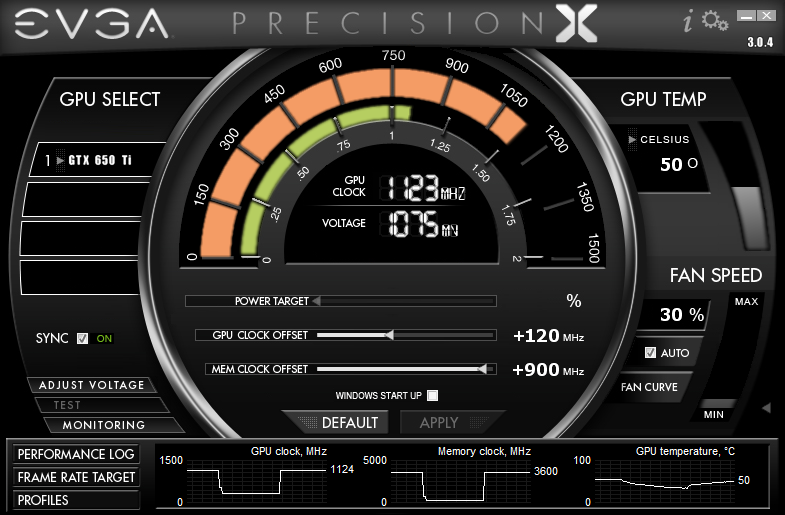The image size is (785, 515).
Task: Click Mem Clock Offset slider handle
Action: (482, 369)
